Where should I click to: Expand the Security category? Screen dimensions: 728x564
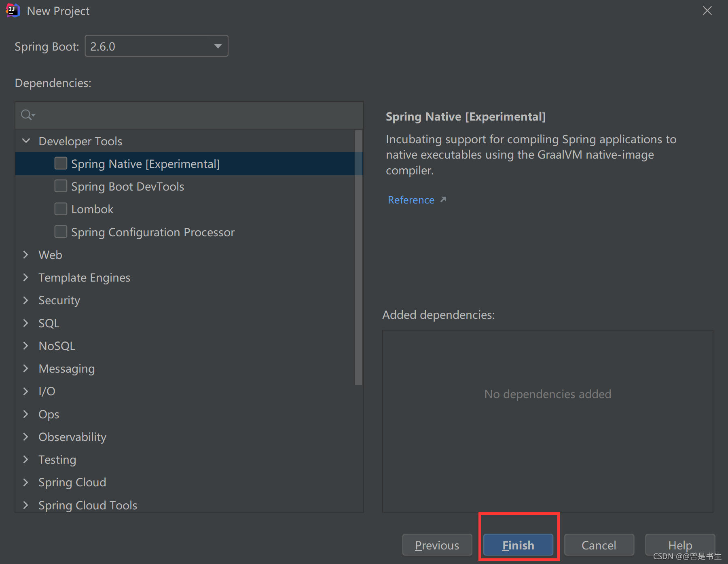pos(26,300)
